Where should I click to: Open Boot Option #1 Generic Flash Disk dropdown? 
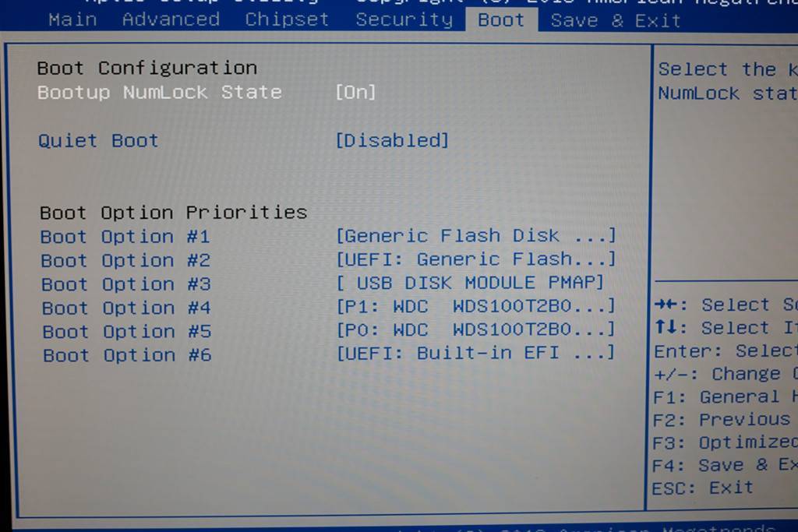coord(475,235)
